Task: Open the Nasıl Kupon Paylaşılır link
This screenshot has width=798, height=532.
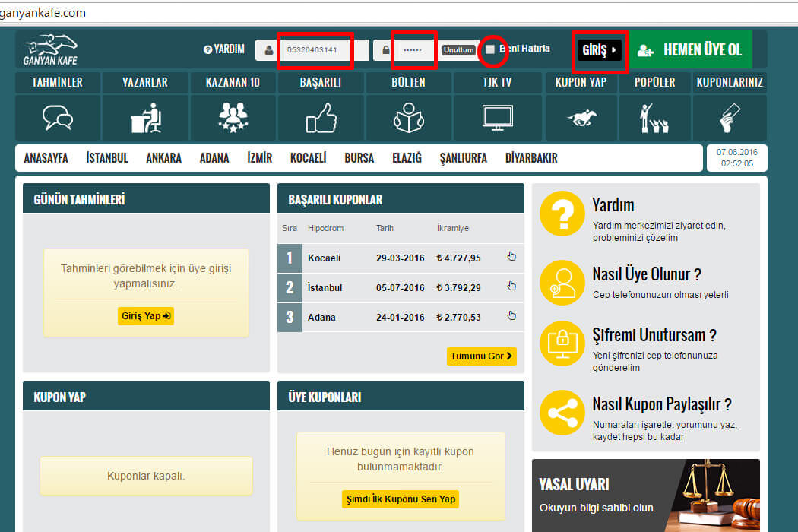Action: (x=662, y=405)
